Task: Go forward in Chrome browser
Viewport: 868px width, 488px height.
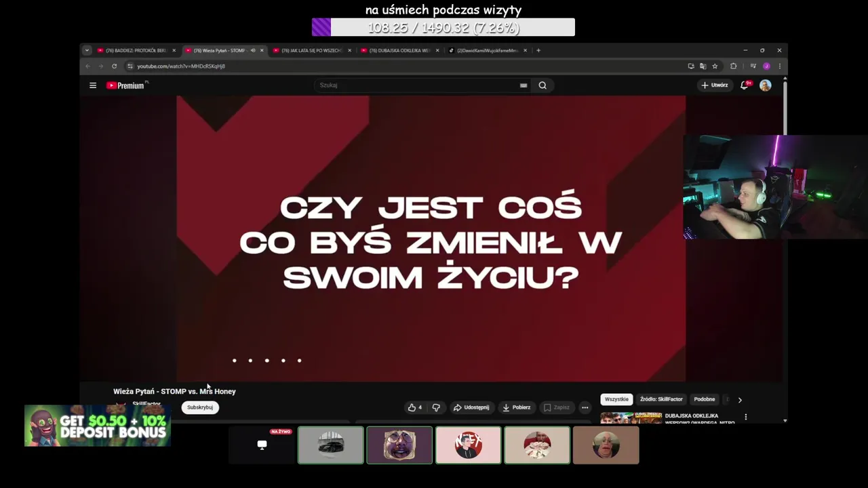Action: click(x=100, y=66)
